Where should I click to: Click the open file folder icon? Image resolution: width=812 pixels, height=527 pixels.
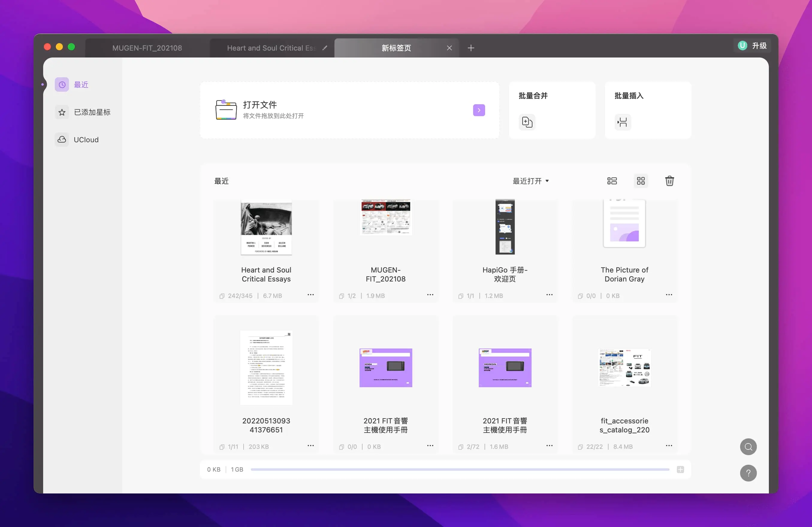(x=226, y=110)
